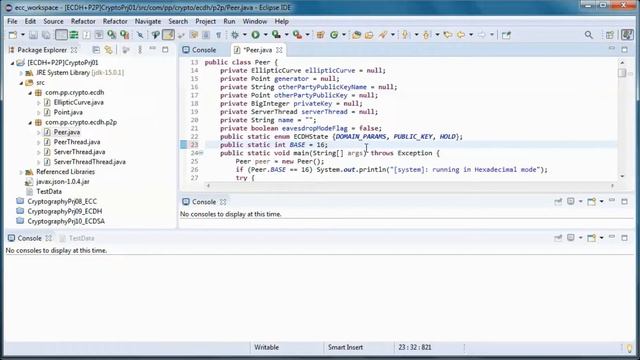Click the tip light bulb in status bar
640x360 pixels.
[x=629, y=348]
